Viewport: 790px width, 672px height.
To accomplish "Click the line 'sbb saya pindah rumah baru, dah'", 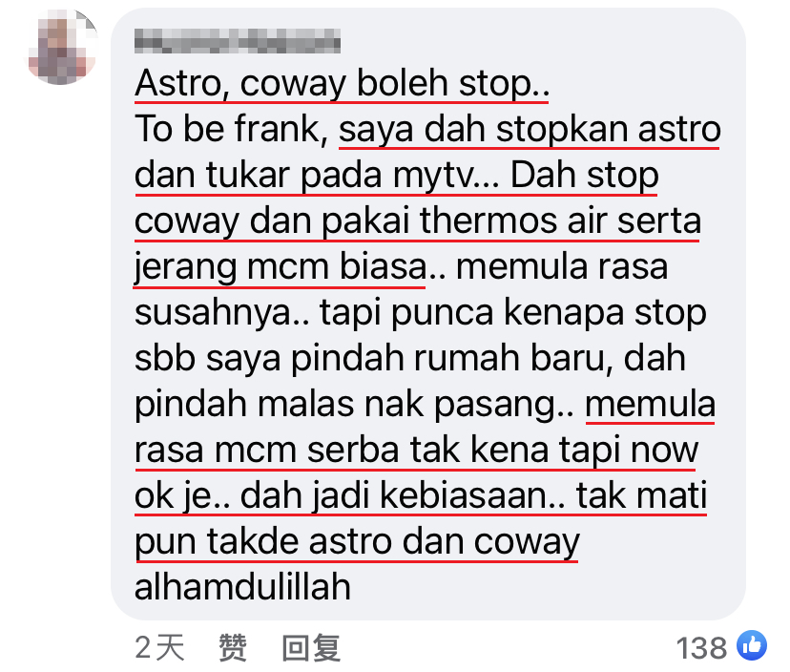I will 410,359.
